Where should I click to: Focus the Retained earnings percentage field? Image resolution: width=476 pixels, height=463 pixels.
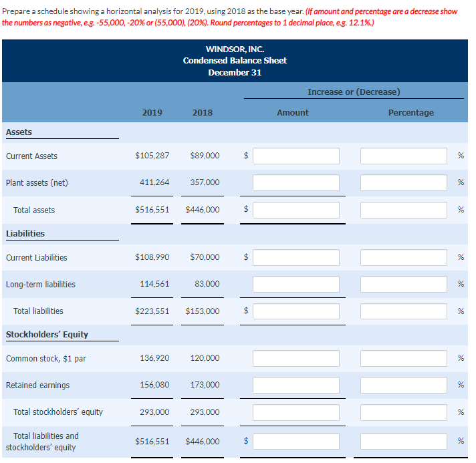tap(403, 385)
